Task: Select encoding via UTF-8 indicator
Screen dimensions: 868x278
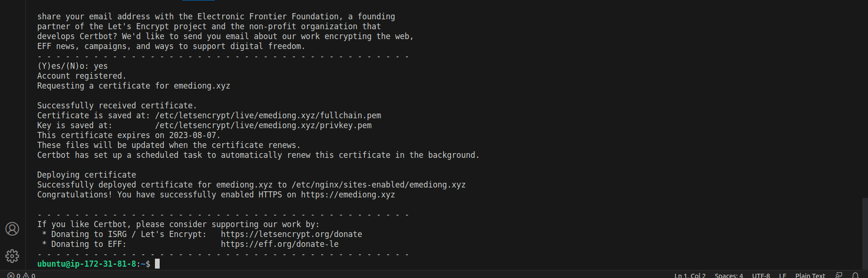Action: pyautogui.click(x=761, y=276)
